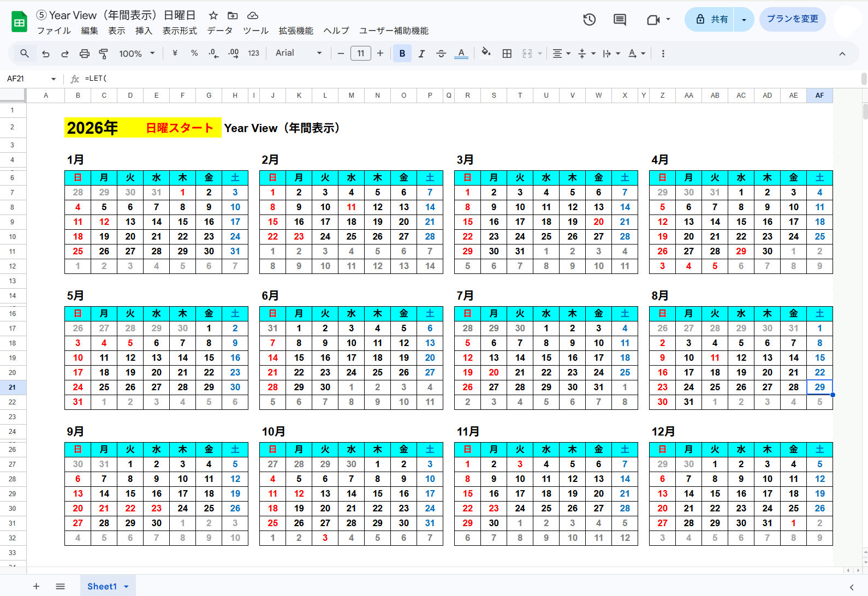This screenshot has width=868, height=596.
Task: Print the spreadsheet
Action: point(84,53)
